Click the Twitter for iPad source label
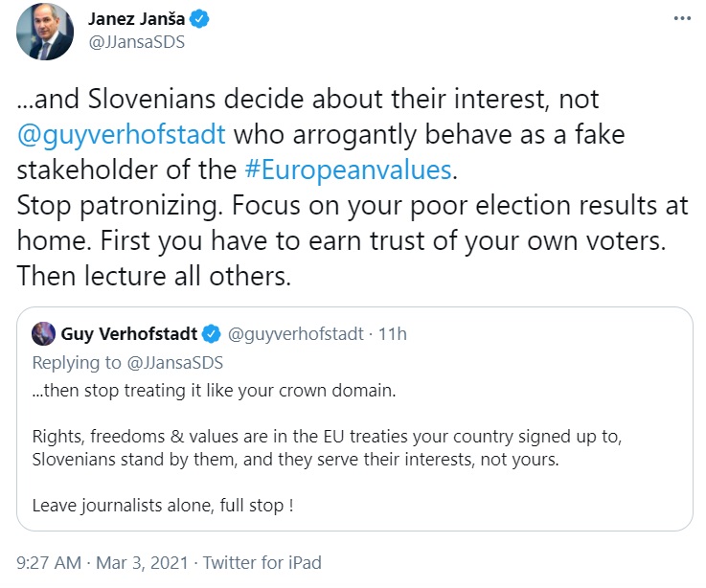 [262, 562]
